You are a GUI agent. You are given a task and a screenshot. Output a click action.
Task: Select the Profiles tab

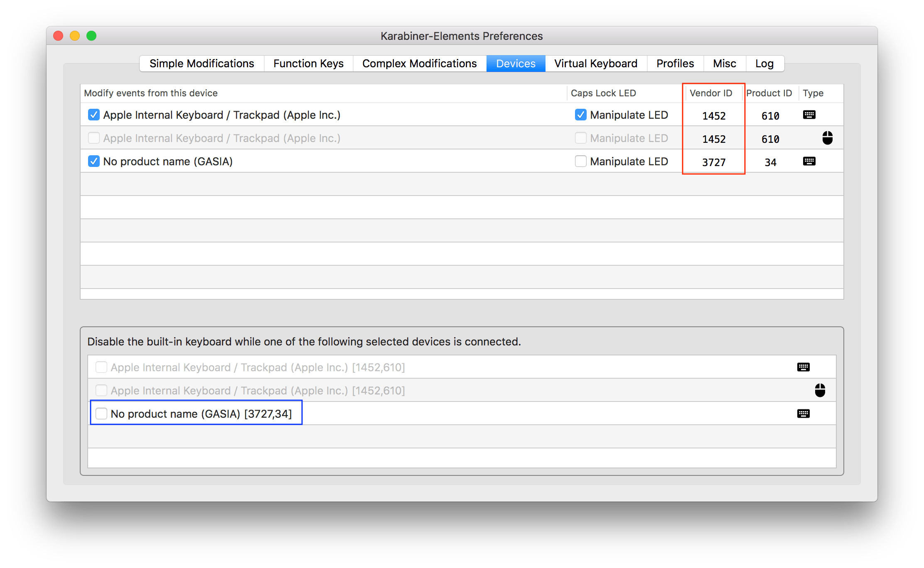(x=675, y=64)
